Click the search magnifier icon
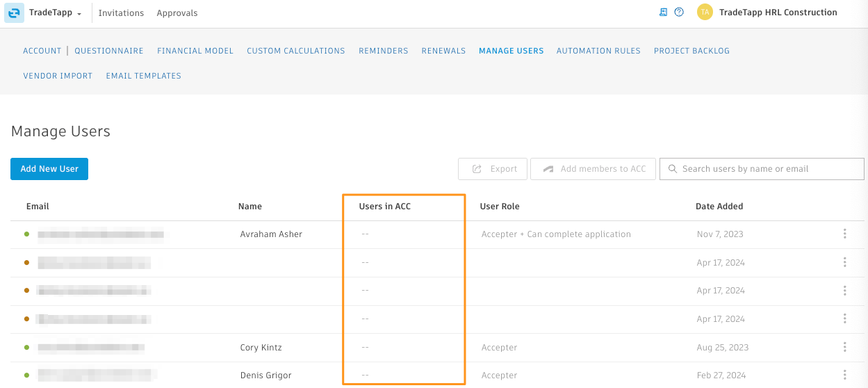This screenshot has height=388, width=868. pyautogui.click(x=672, y=169)
